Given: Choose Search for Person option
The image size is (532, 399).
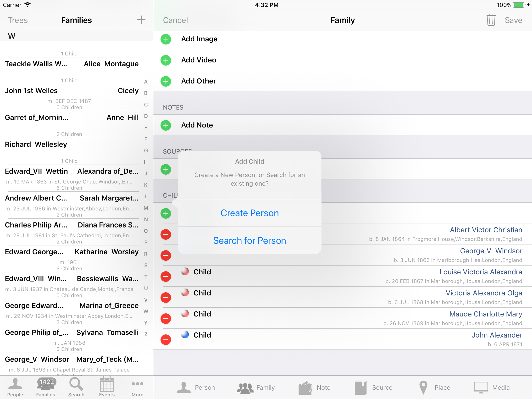Looking at the screenshot, I should pyautogui.click(x=249, y=240).
